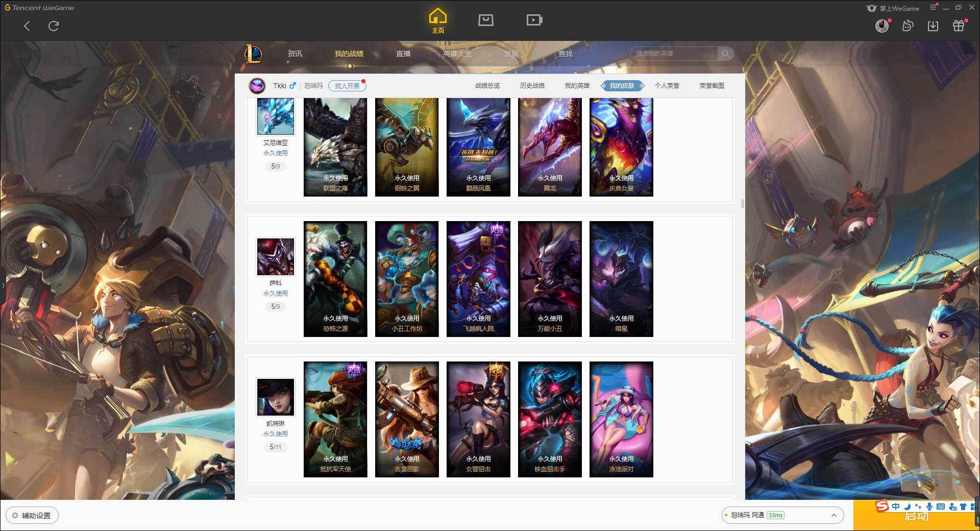Image resolution: width=980 pixels, height=531 pixels.
Task: Open the 泳池派对 skin card
Action: (621, 419)
